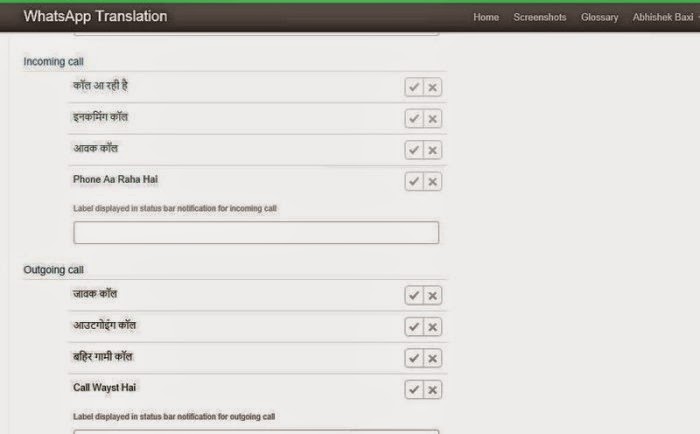Screen dimensions: 700x434
Task: Click the outgoing call status bar label description
Action: point(174,416)
